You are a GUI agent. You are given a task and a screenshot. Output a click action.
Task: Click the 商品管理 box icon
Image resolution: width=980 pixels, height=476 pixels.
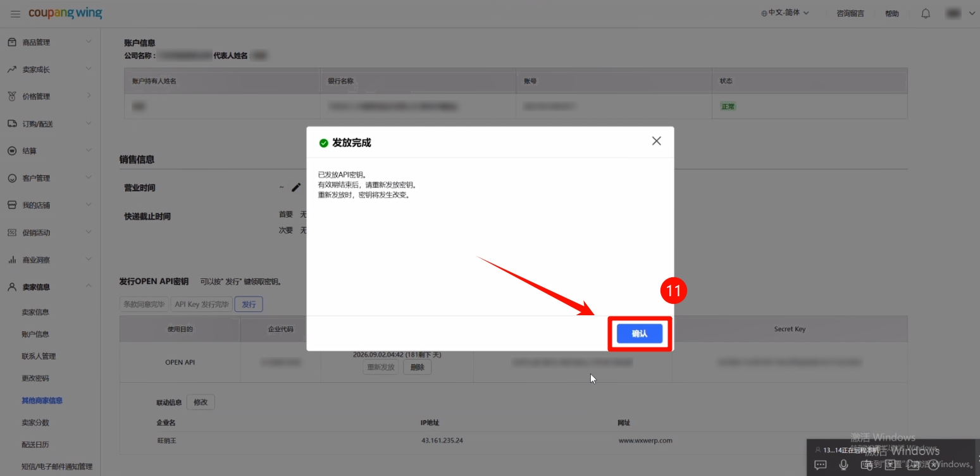(x=11, y=42)
